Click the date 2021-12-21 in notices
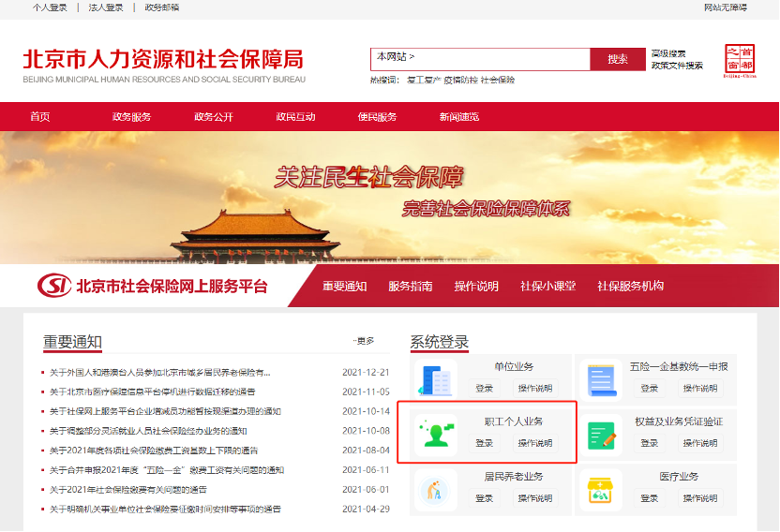 366,373
